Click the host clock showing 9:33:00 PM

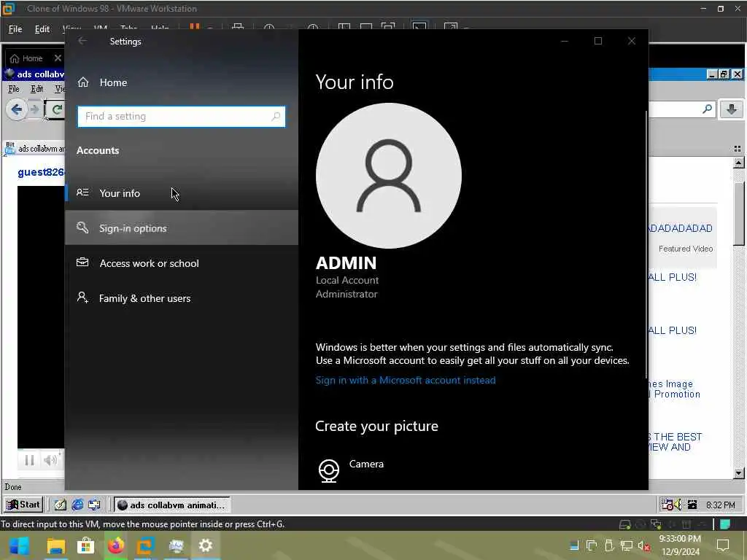(x=680, y=539)
